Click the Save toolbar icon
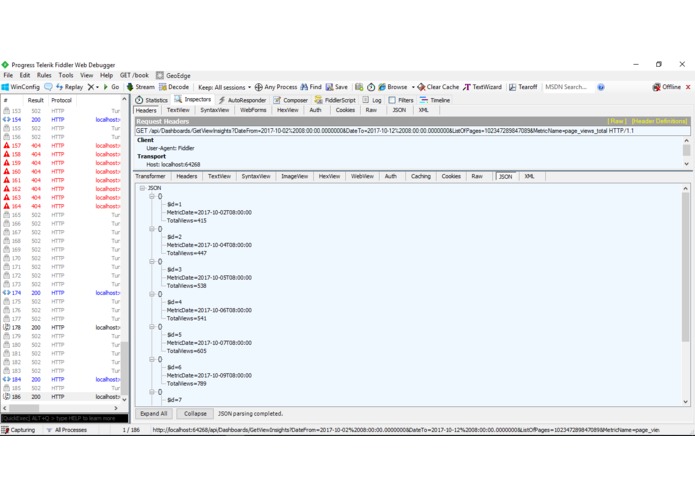This screenshot has width=695, height=494. (329, 87)
